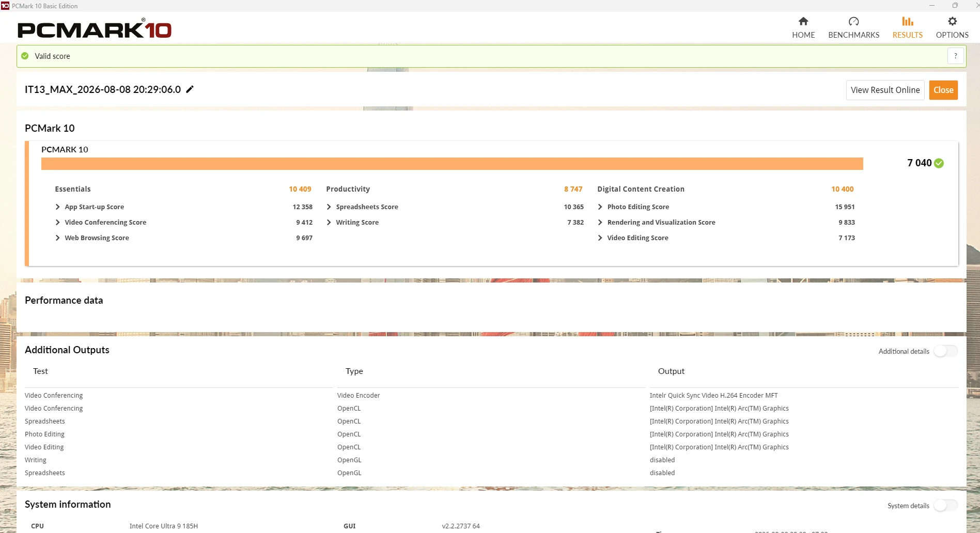Expand Spreadsheets Score details
The image size is (980, 533).
tap(329, 207)
